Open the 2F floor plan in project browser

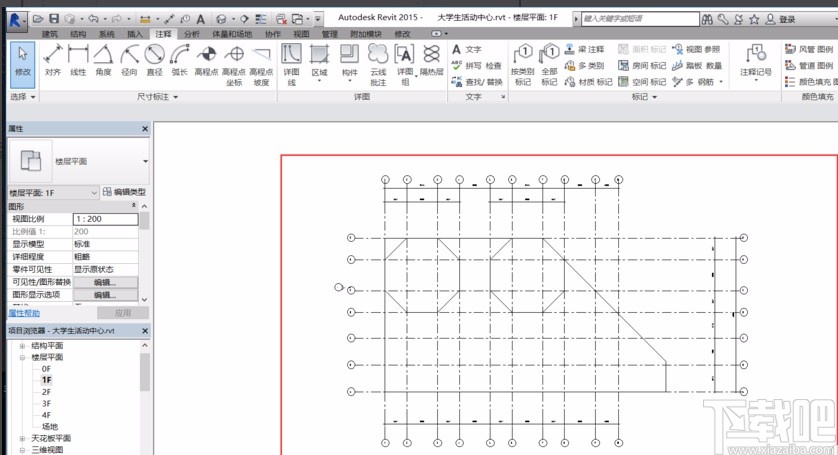(x=46, y=392)
